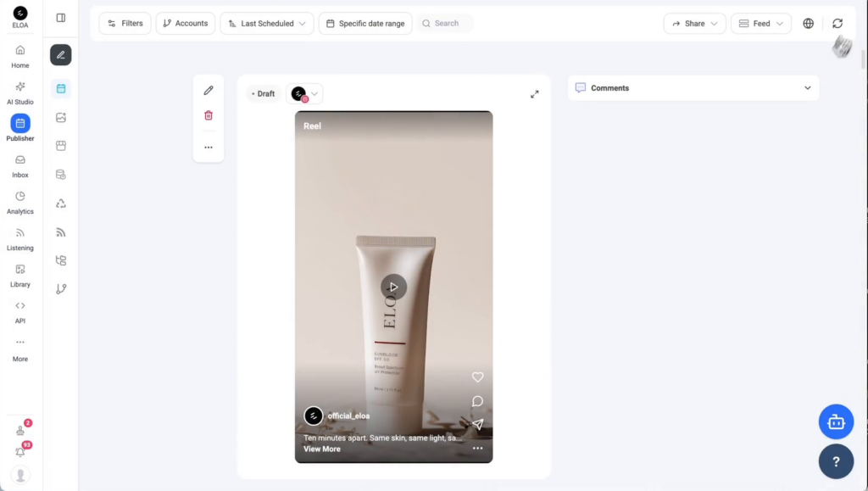Screen dimensions: 868x491
Task: Open Analytics section
Action: coord(20,203)
